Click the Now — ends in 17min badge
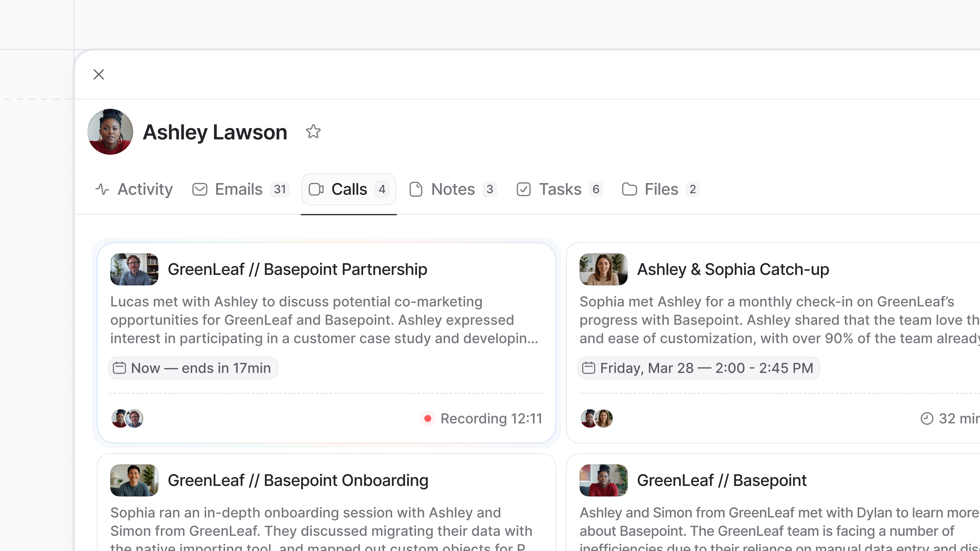The image size is (980, 551). click(x=193, y=368)
